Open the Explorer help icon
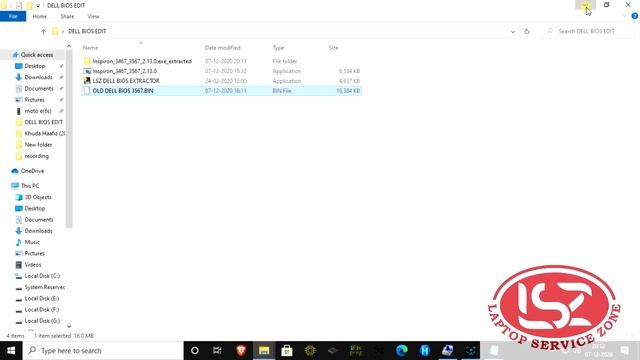 pyautogui.click(x=634, y=16)
